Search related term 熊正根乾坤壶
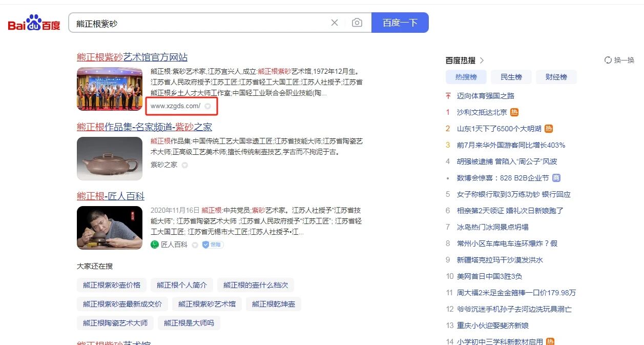 click(274, 304)
